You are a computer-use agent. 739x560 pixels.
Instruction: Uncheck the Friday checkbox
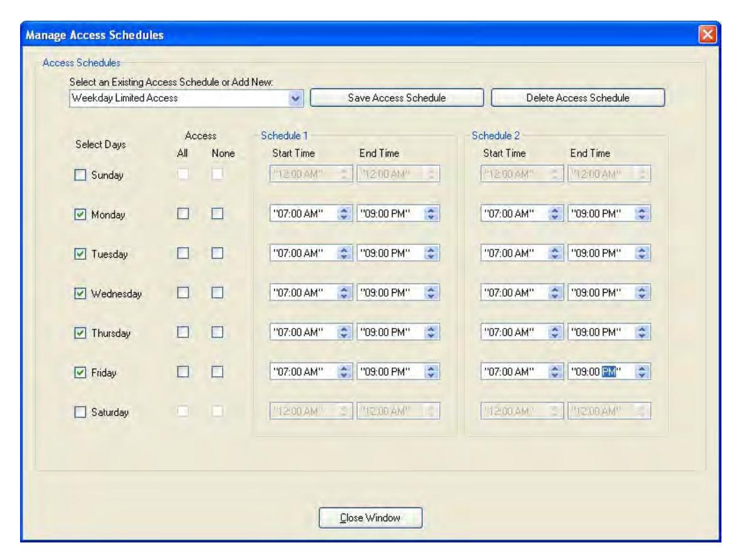(x=80, y=373)
